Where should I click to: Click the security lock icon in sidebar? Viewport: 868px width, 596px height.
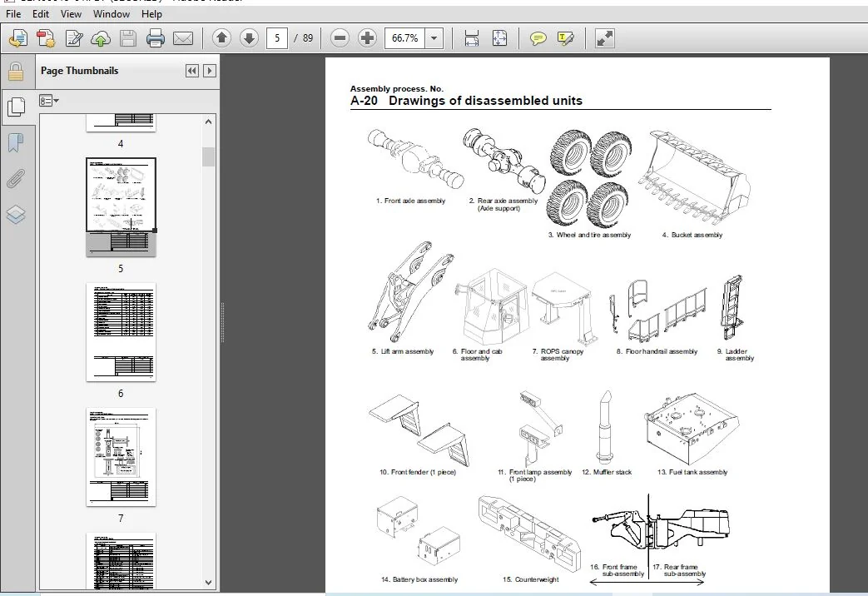coord(16,72)
